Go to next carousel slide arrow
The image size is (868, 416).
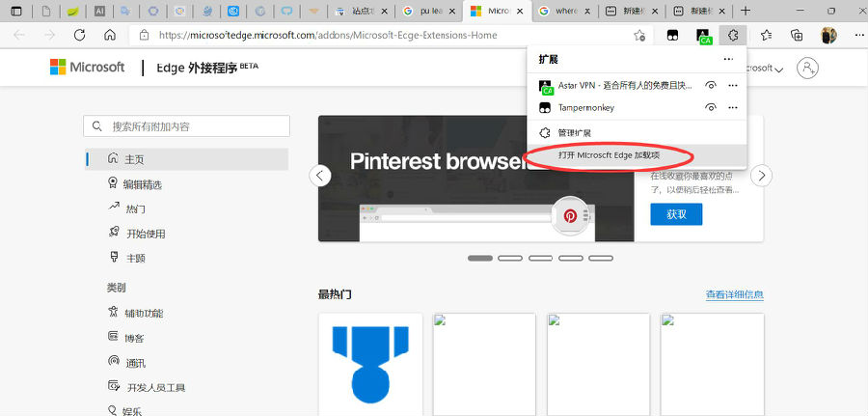(761, 177)
